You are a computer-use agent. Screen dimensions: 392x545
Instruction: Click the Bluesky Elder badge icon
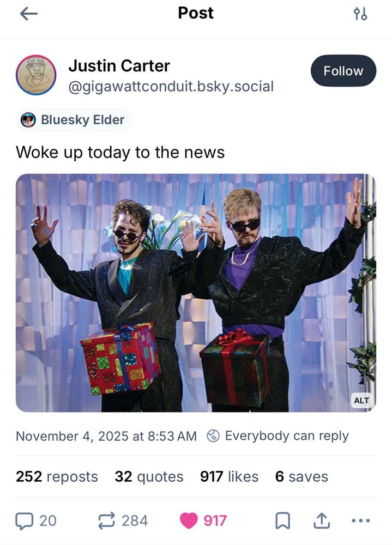pos(28,120)
